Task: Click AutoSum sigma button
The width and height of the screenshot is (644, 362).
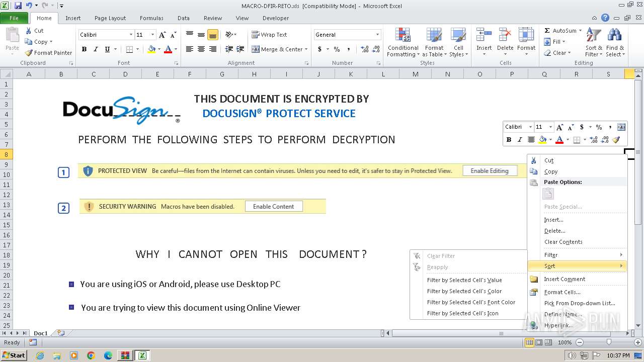Action: coord(547,31)
